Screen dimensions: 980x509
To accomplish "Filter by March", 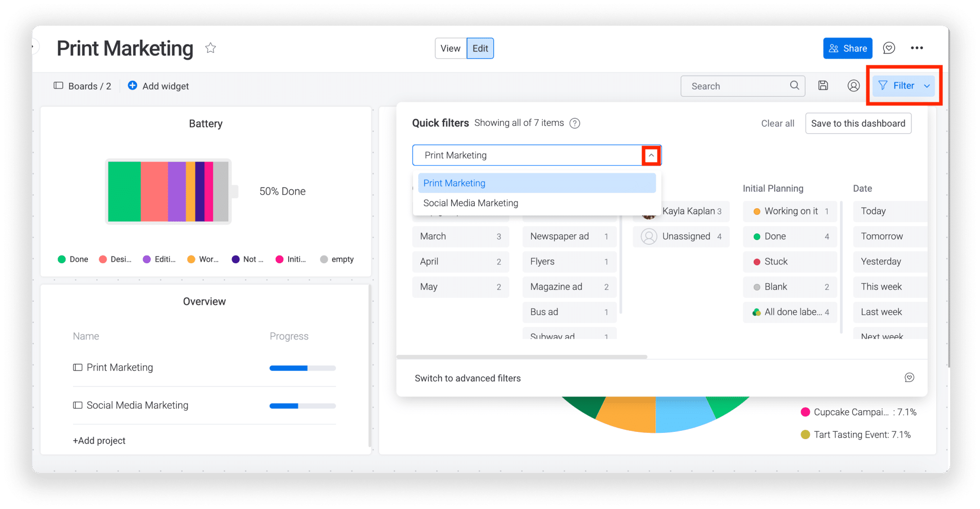I will click(x=460, y=237).
